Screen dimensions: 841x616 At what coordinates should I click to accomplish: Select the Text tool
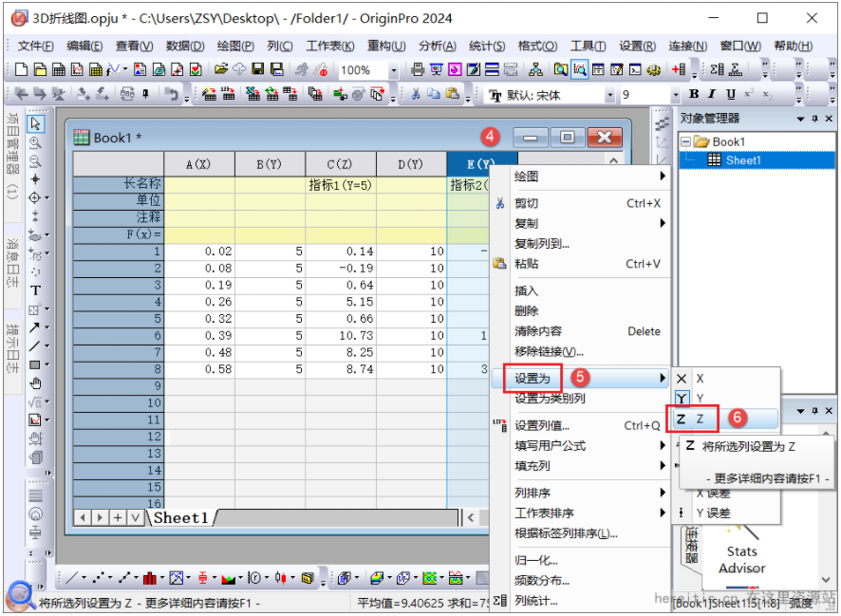click(35, 290)
